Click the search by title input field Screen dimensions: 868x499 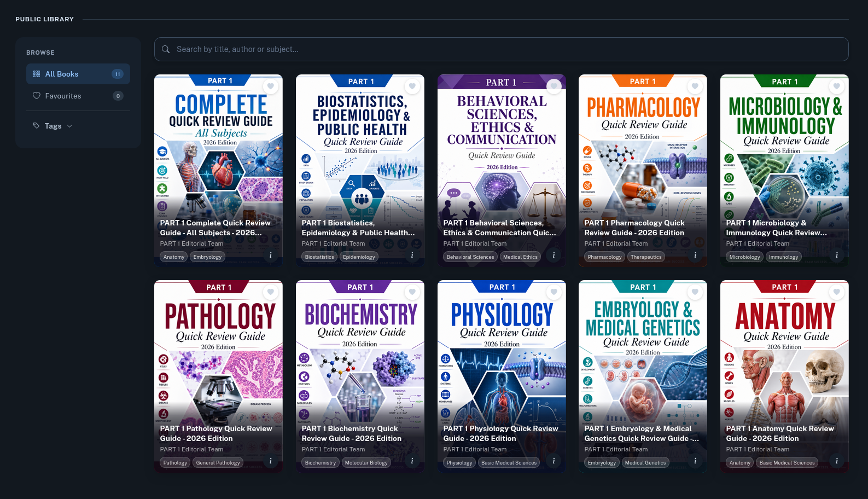(501, 49)
